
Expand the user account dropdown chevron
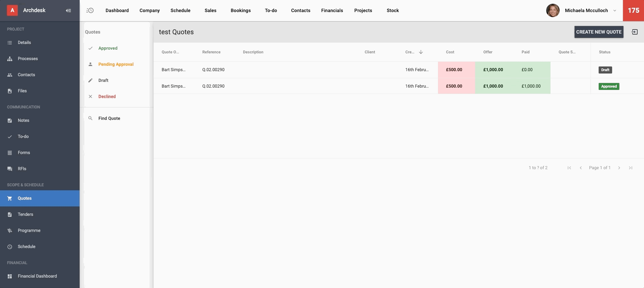615,10
